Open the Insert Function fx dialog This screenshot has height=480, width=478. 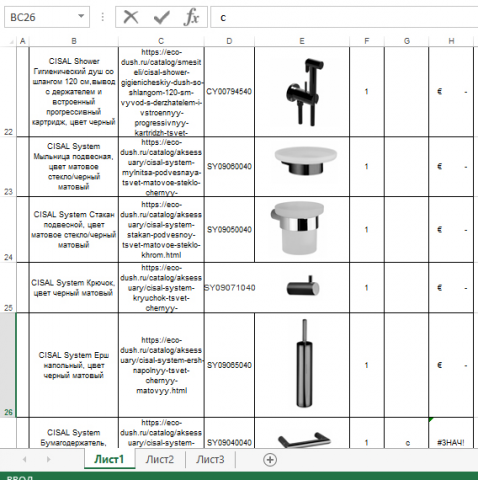tap(191, 17)
